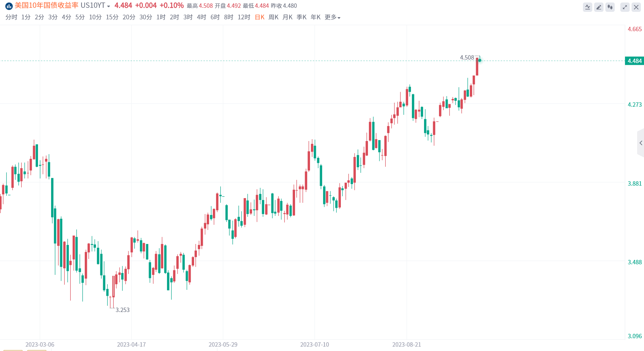Select the 季K quarterly chart tab

(x=301, y=17)
